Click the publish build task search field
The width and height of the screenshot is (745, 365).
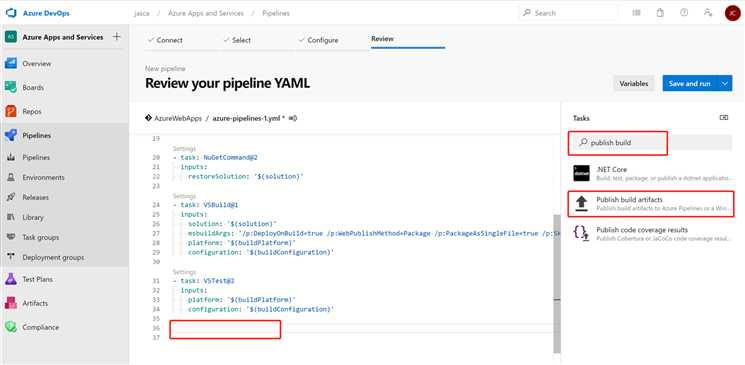[652, 143]
